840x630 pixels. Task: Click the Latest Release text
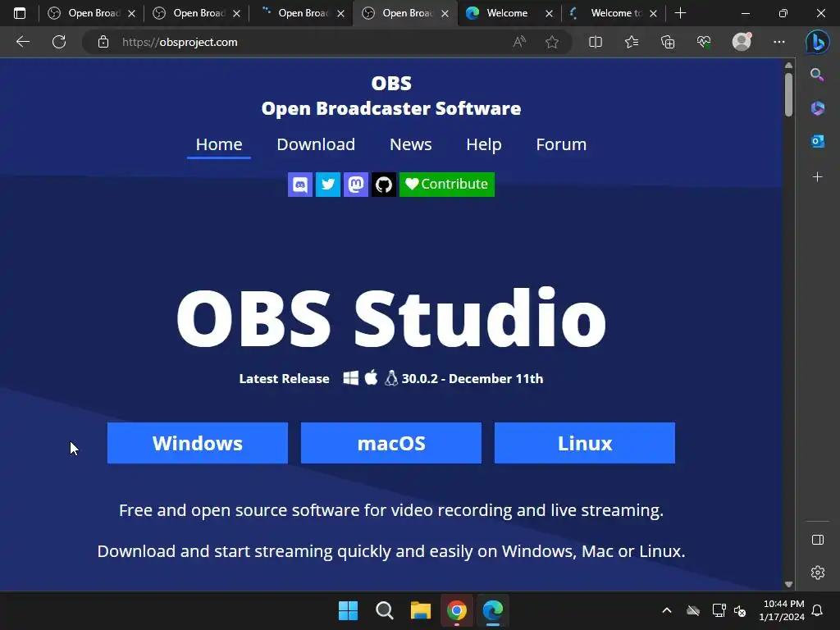click(x=284, y=378)
